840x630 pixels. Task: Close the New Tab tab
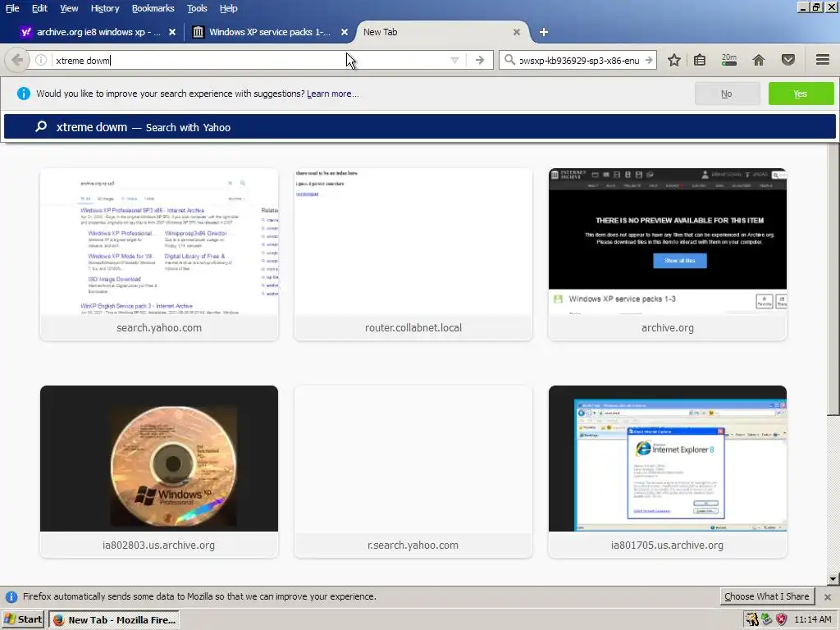coord(517,32)
